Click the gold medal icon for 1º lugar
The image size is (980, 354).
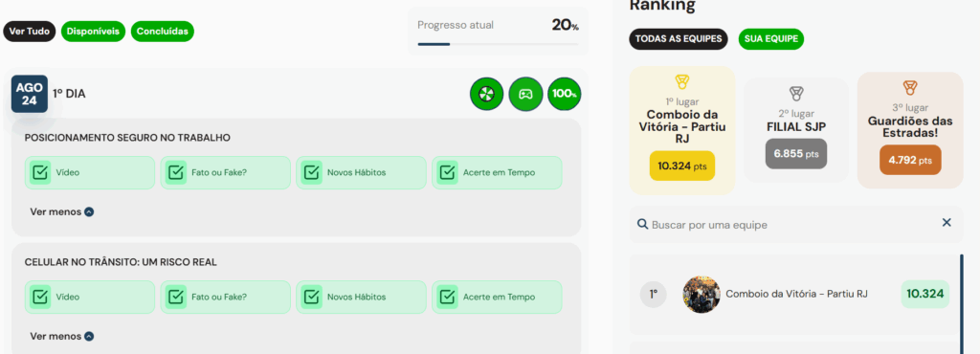[x=681, y=82]
